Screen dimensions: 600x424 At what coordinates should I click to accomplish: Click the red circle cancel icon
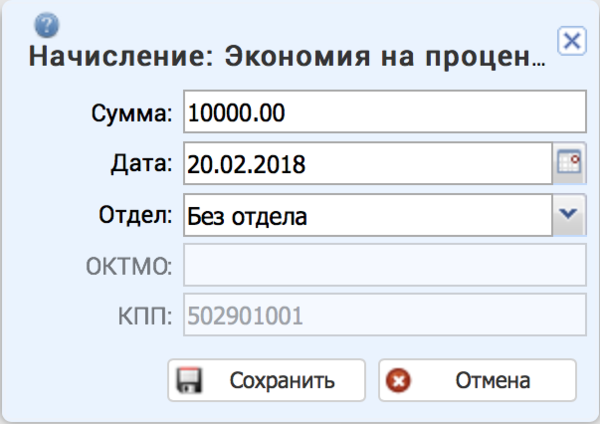point(399,381)
